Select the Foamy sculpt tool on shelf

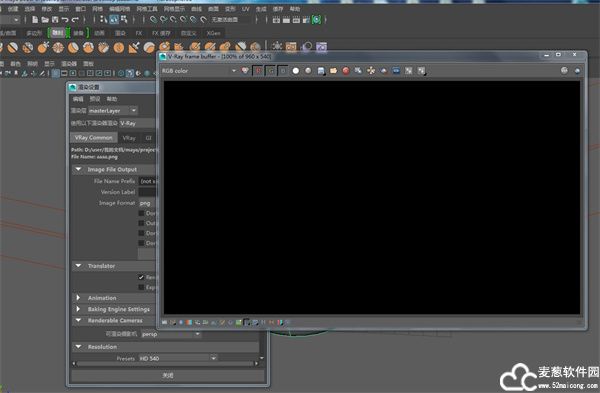[x=88, y=47]
